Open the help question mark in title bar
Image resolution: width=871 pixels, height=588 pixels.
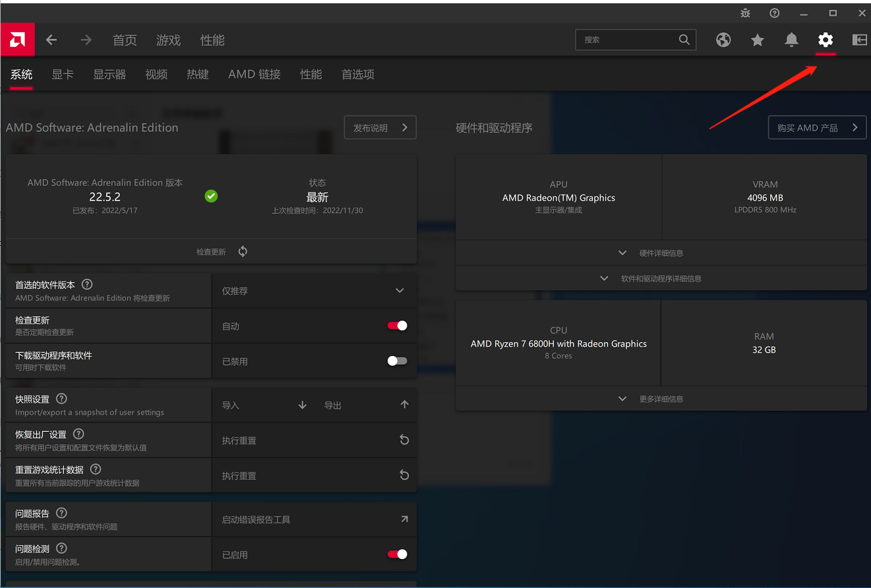click(775, 13)
